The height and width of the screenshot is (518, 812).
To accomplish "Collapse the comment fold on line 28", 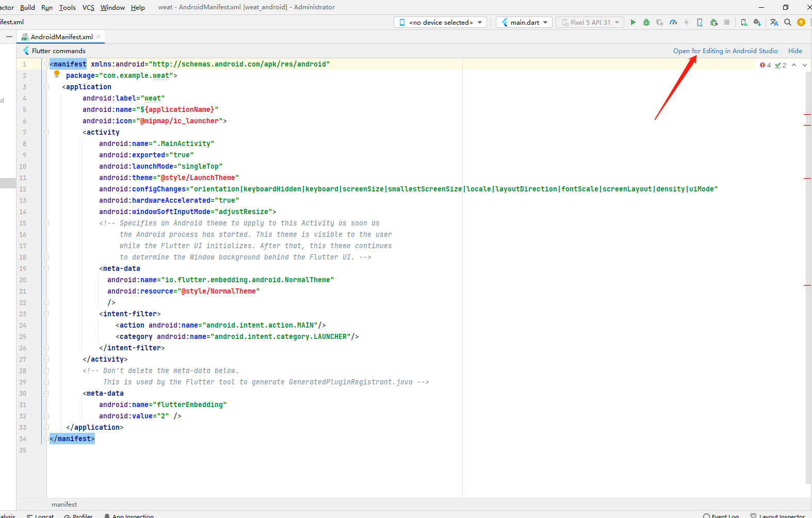I will click(46, 370).
